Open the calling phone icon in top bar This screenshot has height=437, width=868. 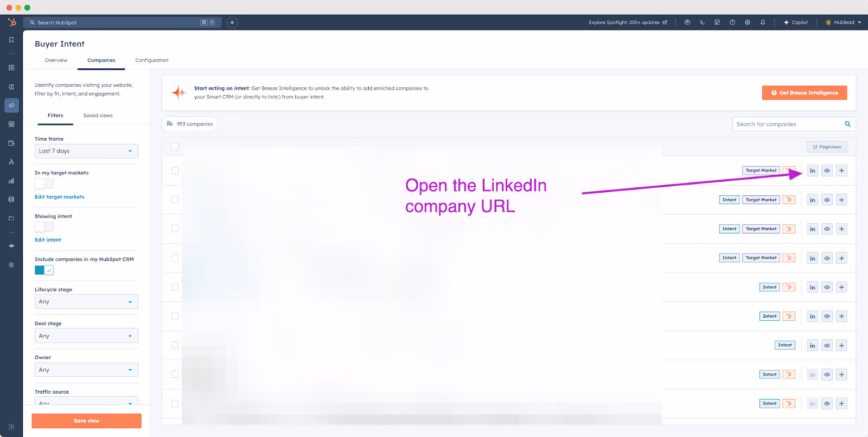702,22
